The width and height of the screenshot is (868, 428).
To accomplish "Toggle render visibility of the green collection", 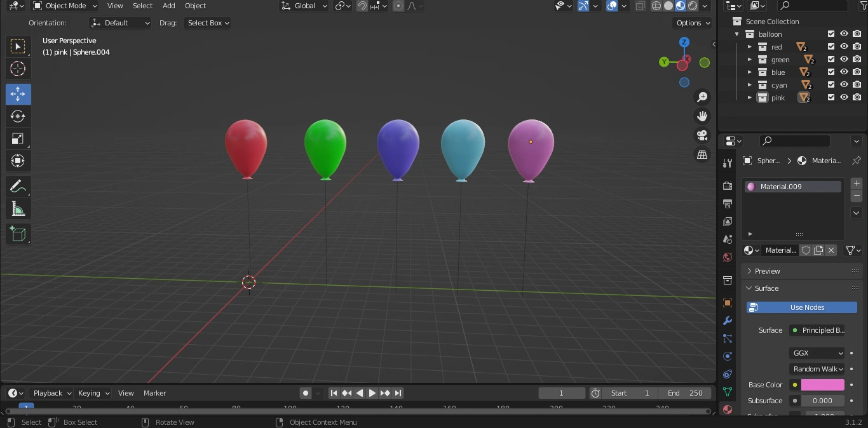I will tap(857, 59).
